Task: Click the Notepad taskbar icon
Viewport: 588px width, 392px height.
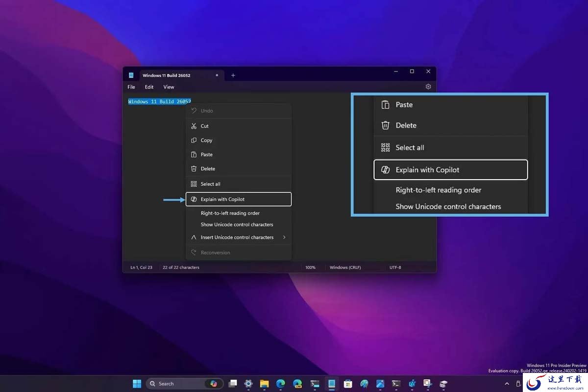Action: tap(331, 384)
